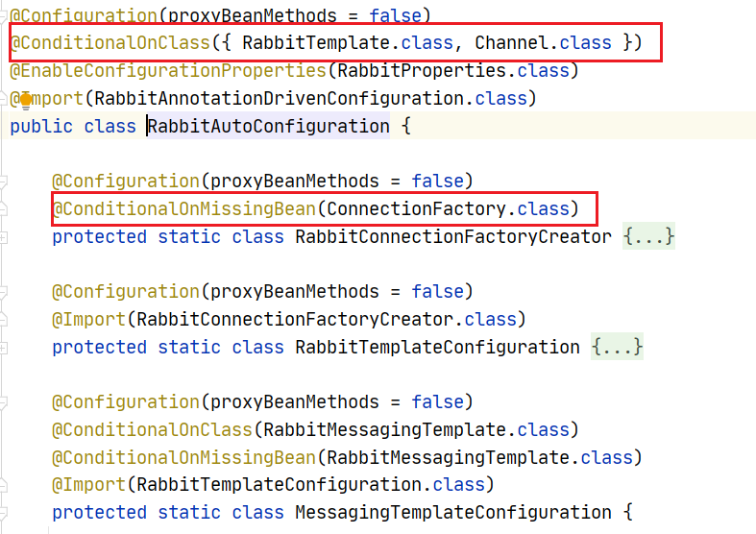This screenshot has height=534, width=756.
Task: Click RabbitConnectionFactoryCreator.class inside @Import
Action: pyautogui.click(x=327, y=319)
